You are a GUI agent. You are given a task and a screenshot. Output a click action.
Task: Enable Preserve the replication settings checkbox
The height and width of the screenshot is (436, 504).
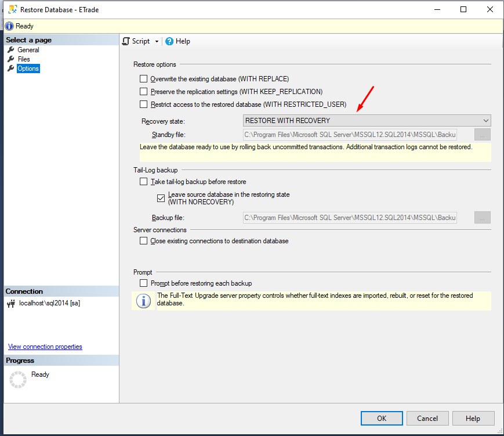(x=143, y=92)
